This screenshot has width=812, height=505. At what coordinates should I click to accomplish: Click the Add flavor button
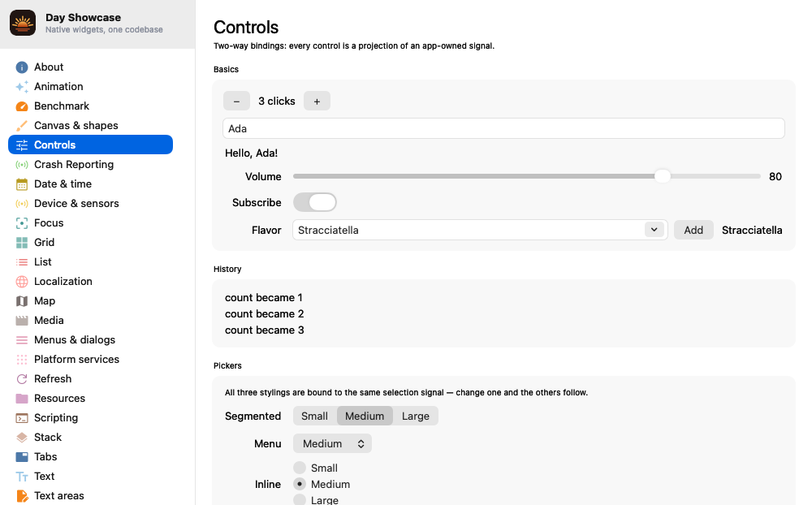693,230
